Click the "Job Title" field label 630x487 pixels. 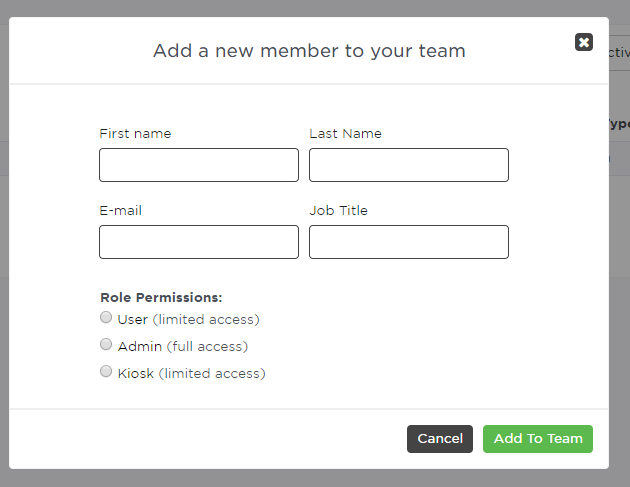point(338,211)
